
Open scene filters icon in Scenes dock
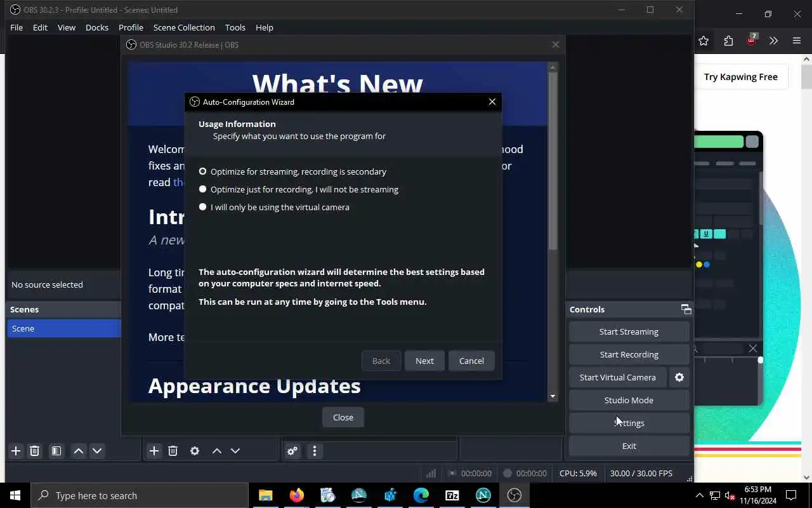(x=56, y=451)
